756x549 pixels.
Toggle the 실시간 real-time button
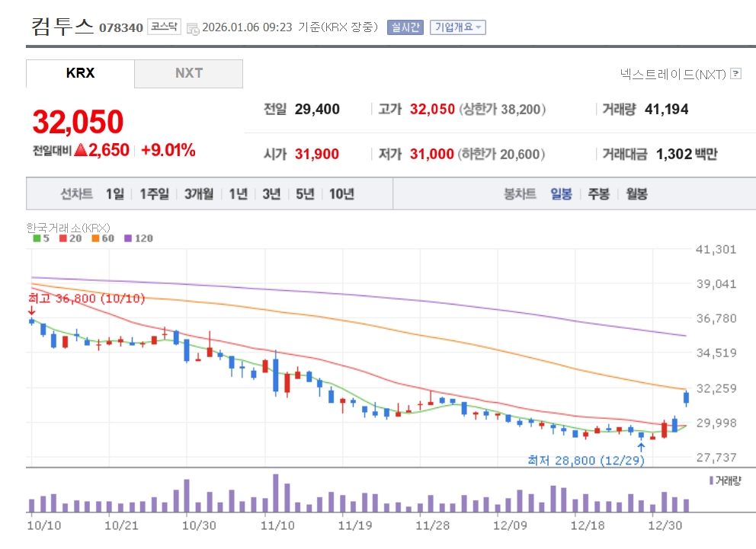tap(405, 27)
